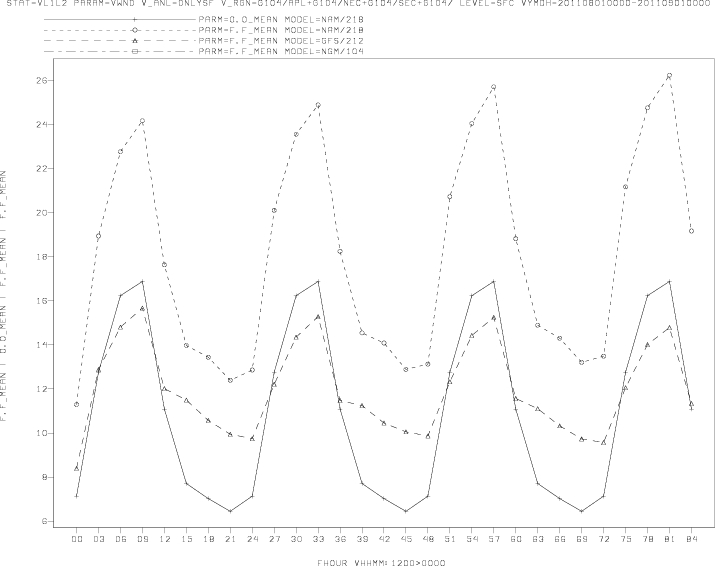Click y-axis tick label 6
Screen dimensions: 715x566
[44, 521]
